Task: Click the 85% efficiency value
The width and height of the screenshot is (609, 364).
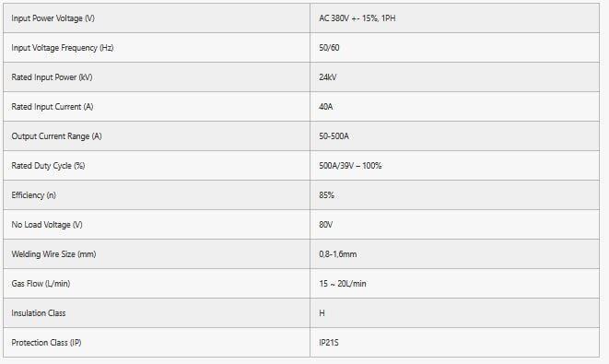Action: click(x=327, y=195)
